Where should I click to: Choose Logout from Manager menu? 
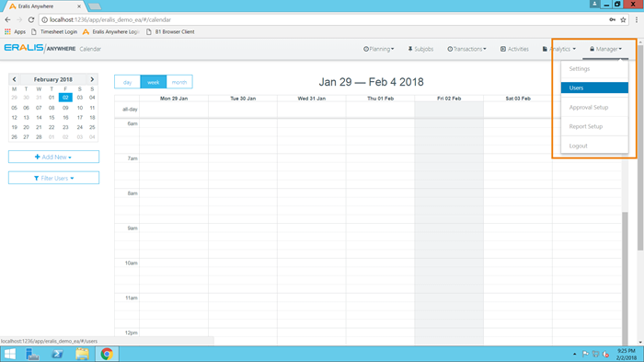pos(594,146)
